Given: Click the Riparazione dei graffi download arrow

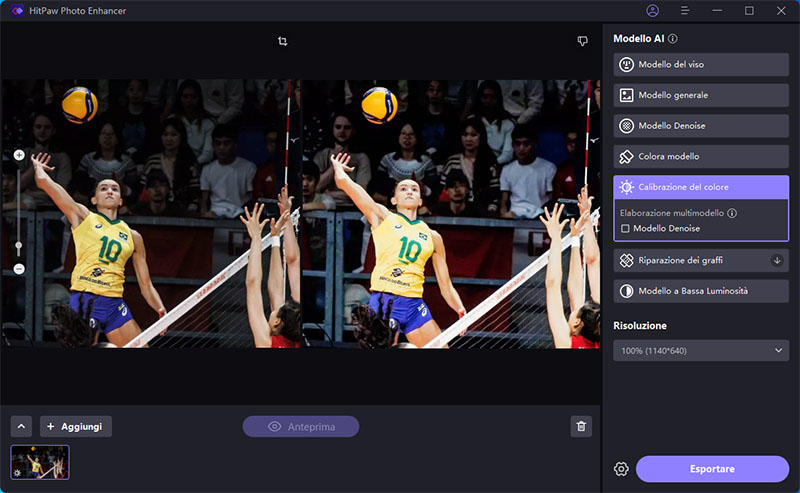Looking at the screenshot, I should click(x=776, y=260).
